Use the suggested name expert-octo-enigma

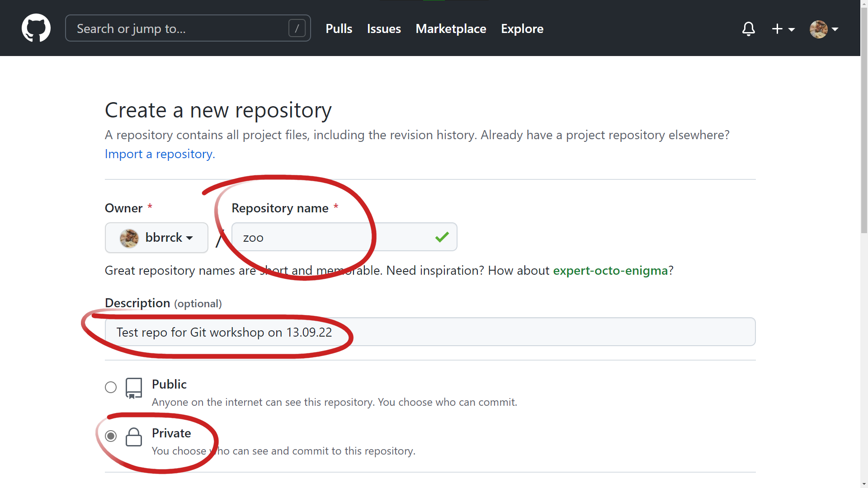610,270
